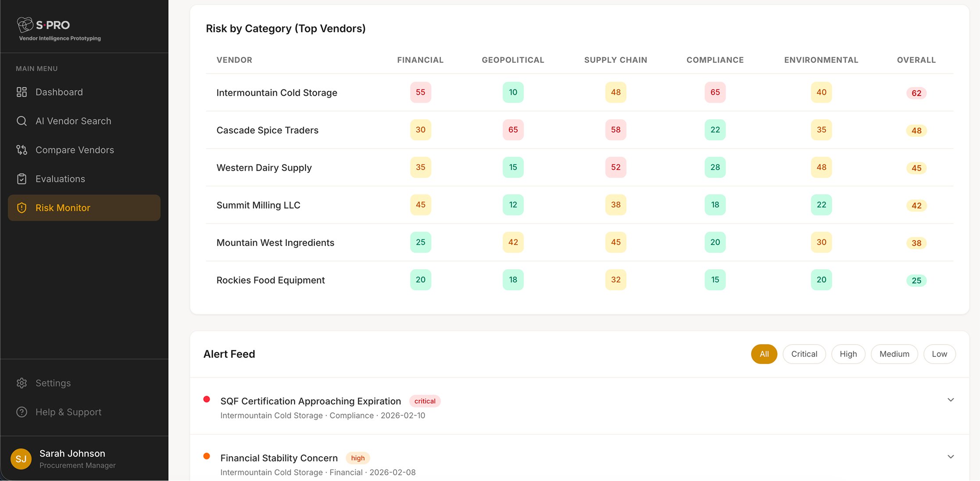Select the Risk Monitor shield icon
This screenshot has width=980, height=481.
point(21,207)
